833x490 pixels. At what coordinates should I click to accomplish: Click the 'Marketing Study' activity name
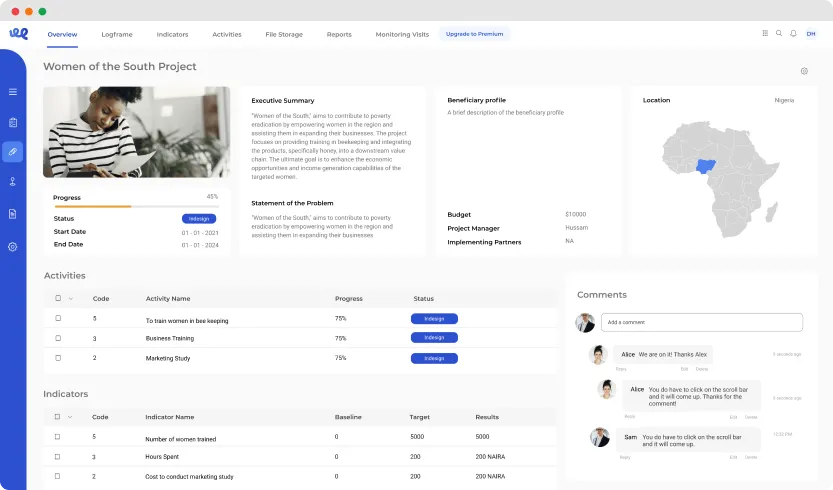[168, 358]
